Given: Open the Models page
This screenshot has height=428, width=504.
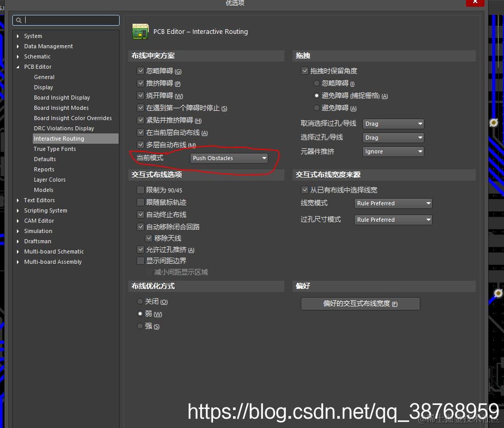Looking at the screenshot, I should (x=44, y=190).
